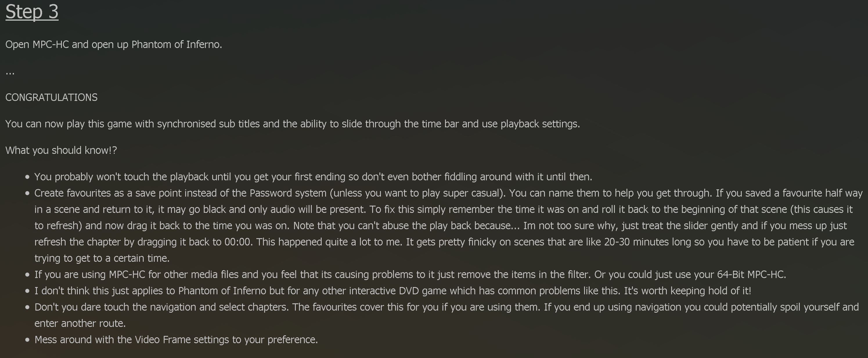Viewport: 868px width, 358px height.
Task: Click the '00:00' time text
Action: click(x=237, y=242)
